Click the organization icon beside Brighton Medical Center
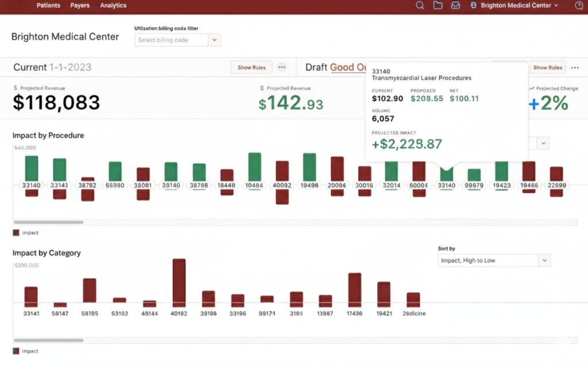 tap(473, 5)
